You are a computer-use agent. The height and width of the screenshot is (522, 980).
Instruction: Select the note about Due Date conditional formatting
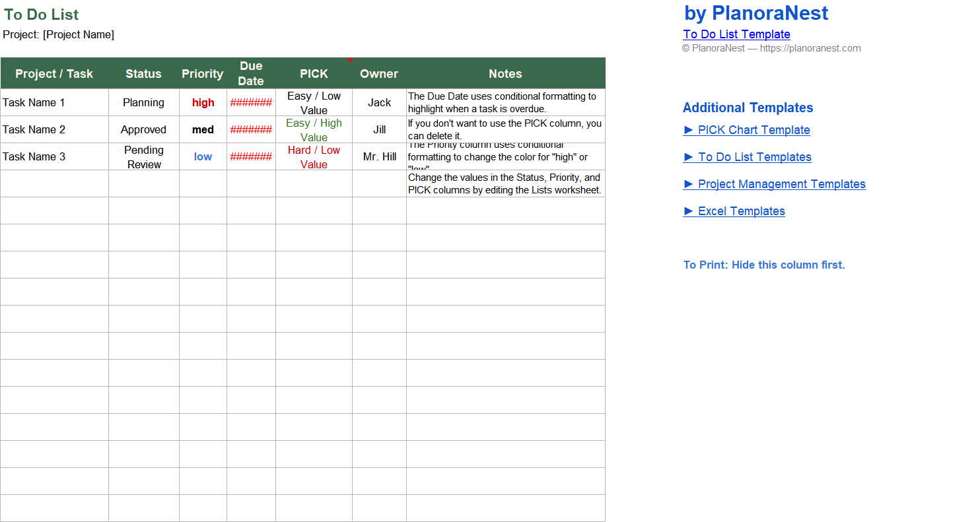pyautogui.click(x=506, y=102)
